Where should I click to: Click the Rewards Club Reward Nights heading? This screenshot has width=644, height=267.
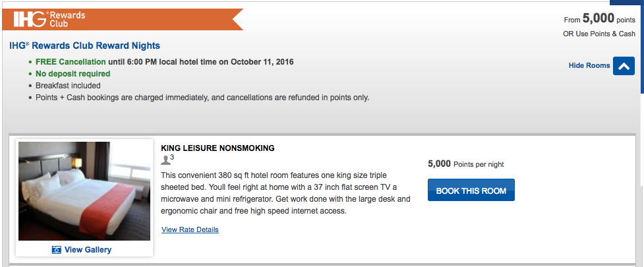click(x=85, y=46)
